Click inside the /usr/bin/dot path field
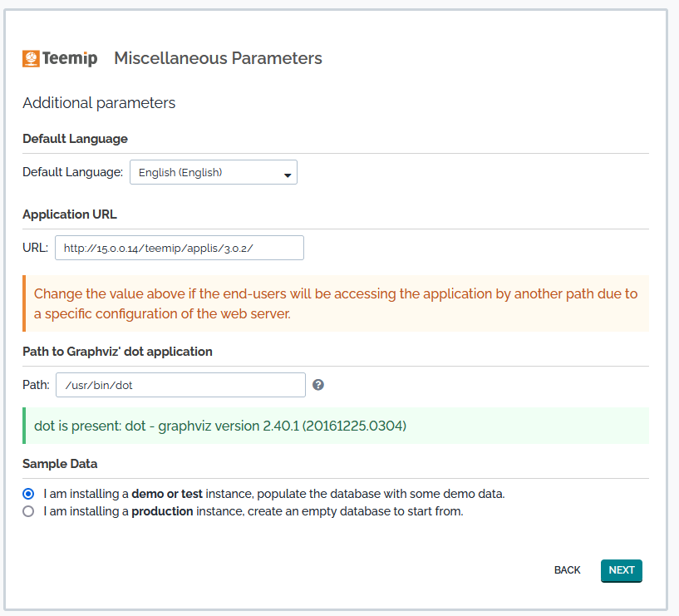The height and width of the screenshot is (616, 679). [180, 385]
